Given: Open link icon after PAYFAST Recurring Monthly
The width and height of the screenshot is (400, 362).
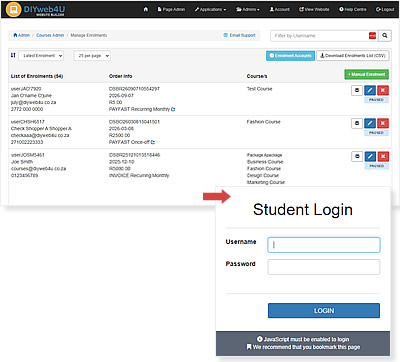Looking at the screenshot, I should pos(173,109).
